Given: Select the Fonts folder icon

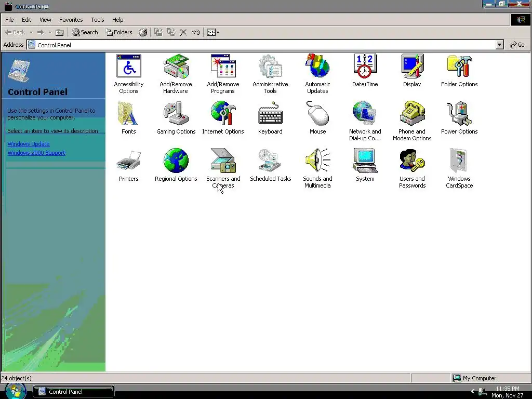Looking at the screenshot, I should [129, 114].
